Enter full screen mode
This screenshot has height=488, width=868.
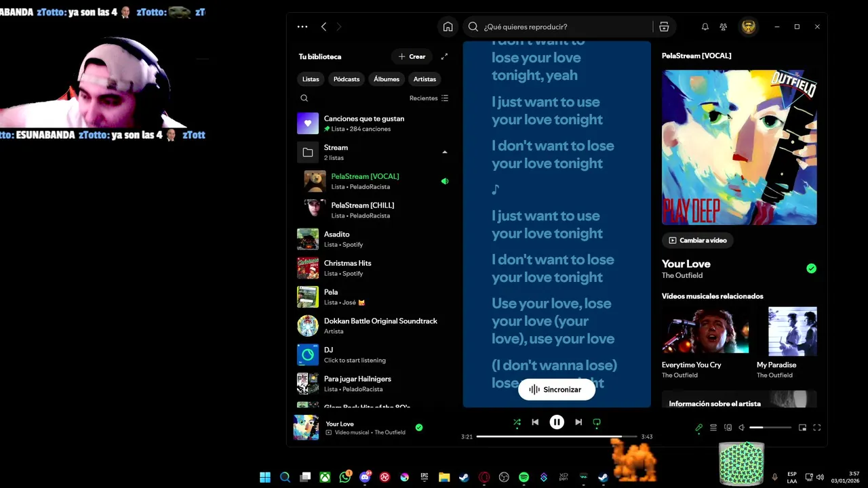point(816,428)
